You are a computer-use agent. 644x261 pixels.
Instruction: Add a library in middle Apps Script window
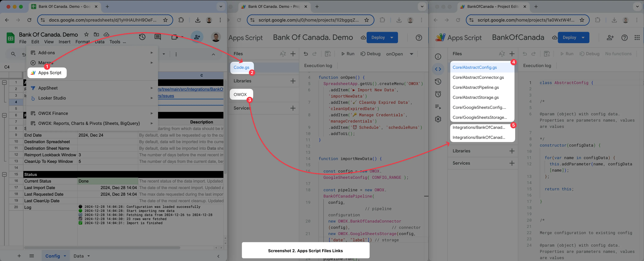click(x=293, y=81)
